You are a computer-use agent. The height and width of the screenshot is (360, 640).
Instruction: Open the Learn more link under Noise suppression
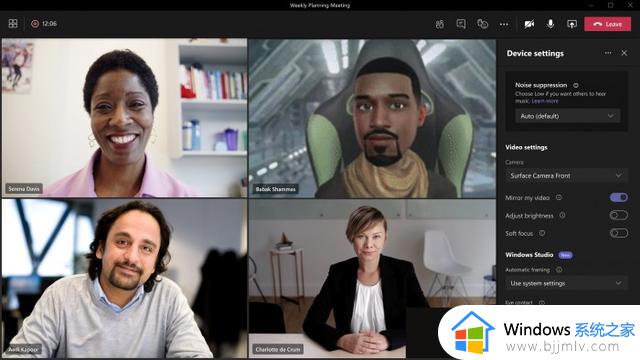545,101
